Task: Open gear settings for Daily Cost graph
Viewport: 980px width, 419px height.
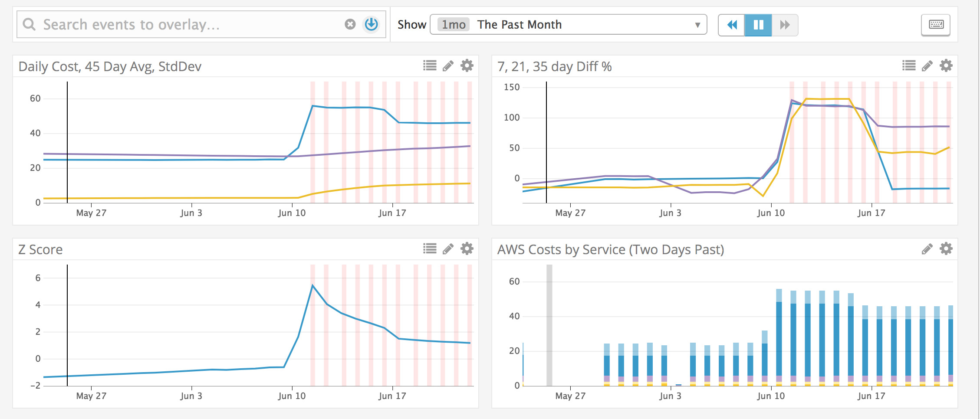Action: (467, 66)
